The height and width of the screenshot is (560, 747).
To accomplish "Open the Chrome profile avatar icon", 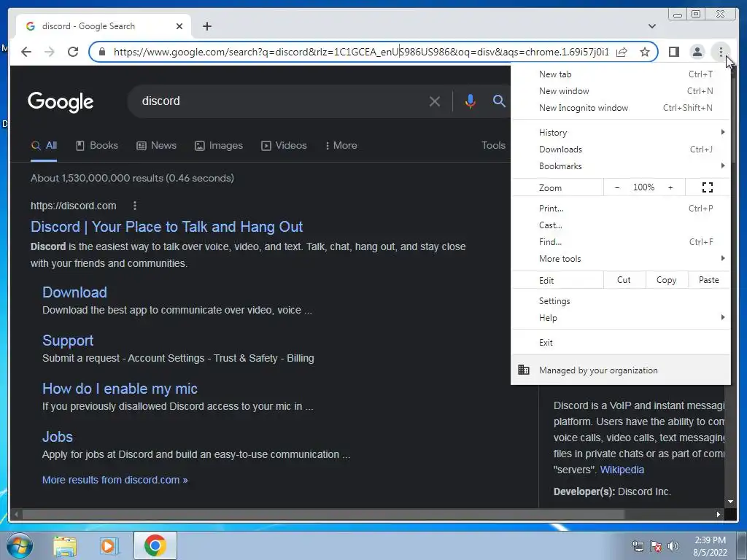I will coord(697,52).
